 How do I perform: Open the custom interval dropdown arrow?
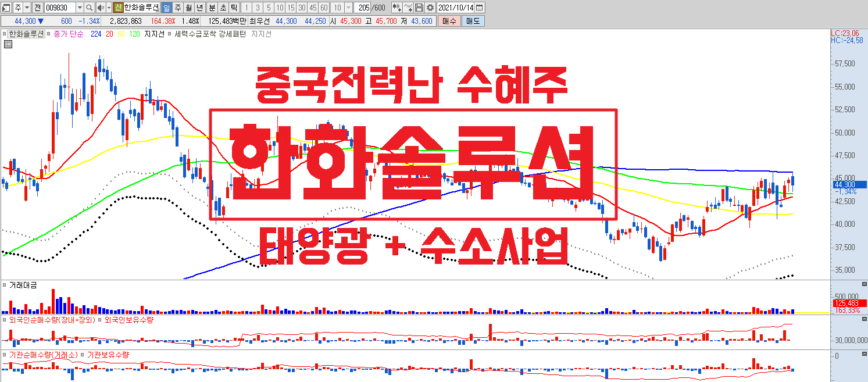348,8
